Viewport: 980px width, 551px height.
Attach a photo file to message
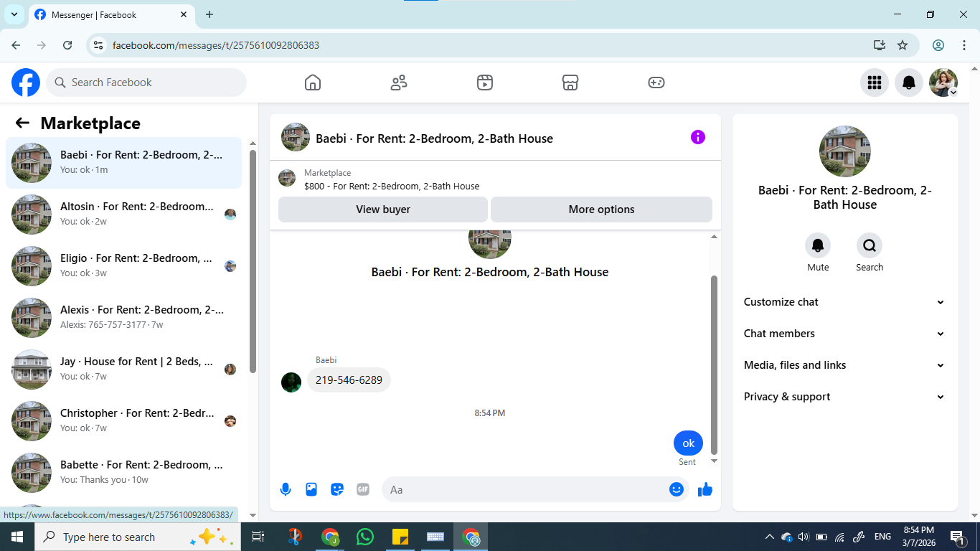pos(311,489)
